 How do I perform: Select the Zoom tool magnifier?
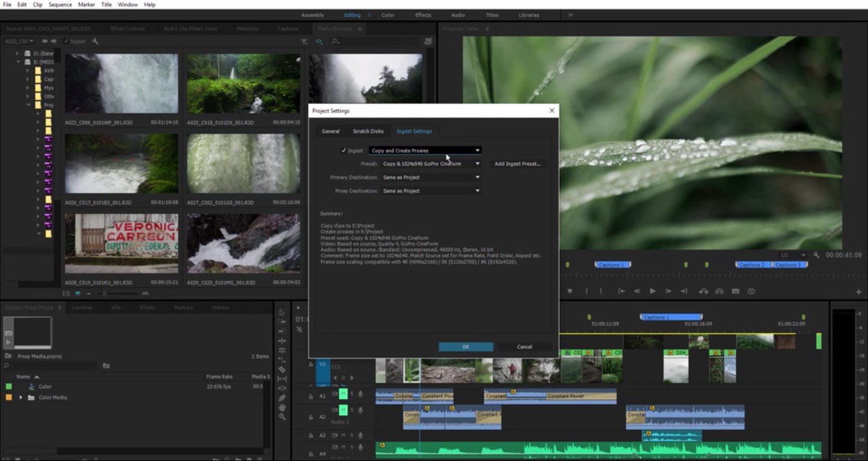[281, 417]
